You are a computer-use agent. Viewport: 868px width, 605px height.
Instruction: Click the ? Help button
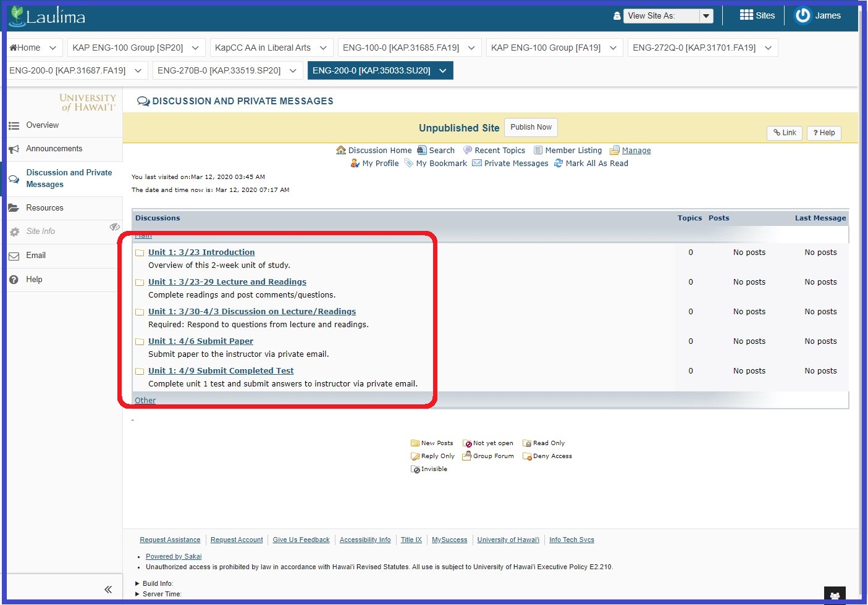point(824,133)
